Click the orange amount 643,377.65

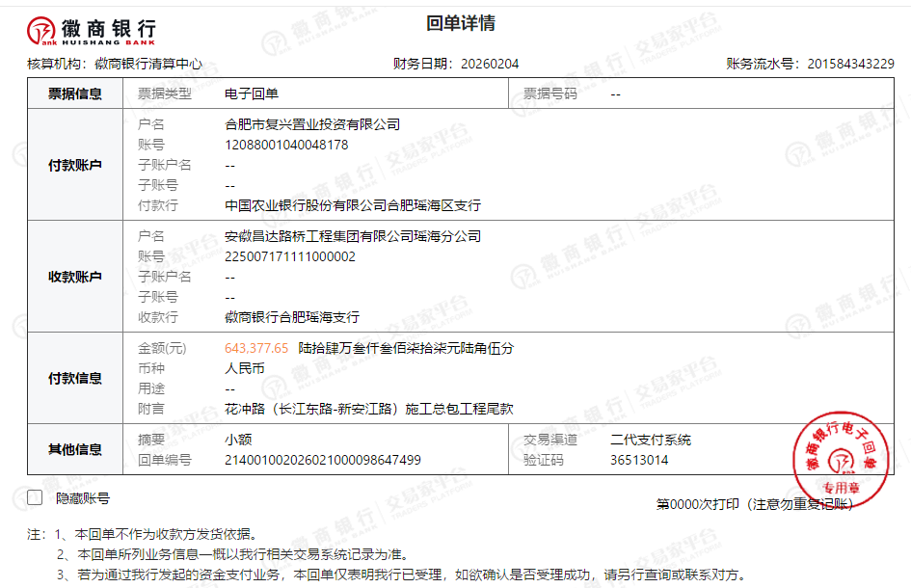[256, 348]
